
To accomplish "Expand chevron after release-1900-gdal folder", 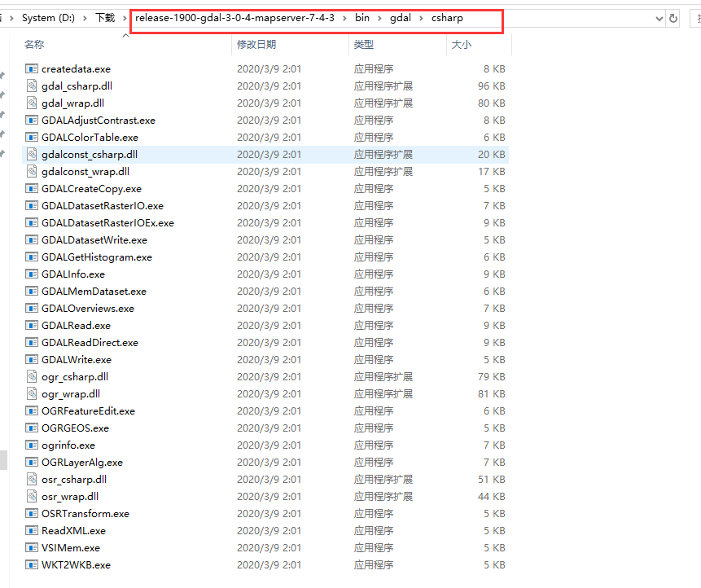I will [x=344, y=19].
